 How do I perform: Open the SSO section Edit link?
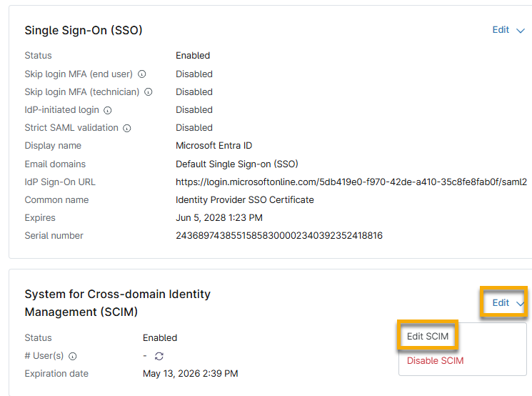coord(501,30)
